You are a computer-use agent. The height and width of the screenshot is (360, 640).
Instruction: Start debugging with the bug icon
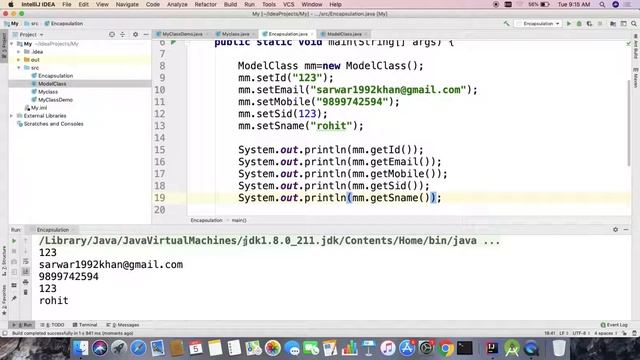pos(579,24)
